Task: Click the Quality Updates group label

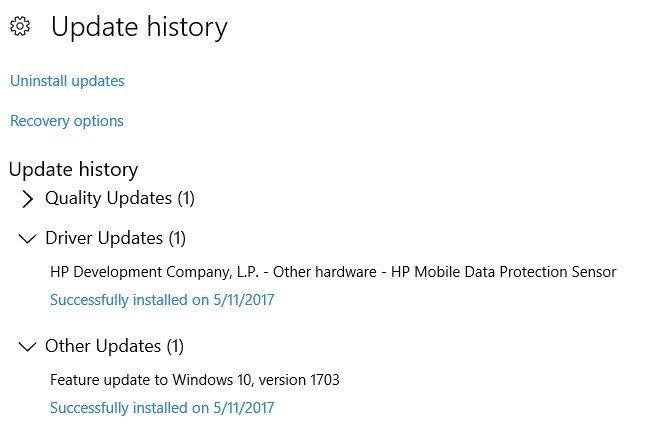Action: [x=108, y=198]
